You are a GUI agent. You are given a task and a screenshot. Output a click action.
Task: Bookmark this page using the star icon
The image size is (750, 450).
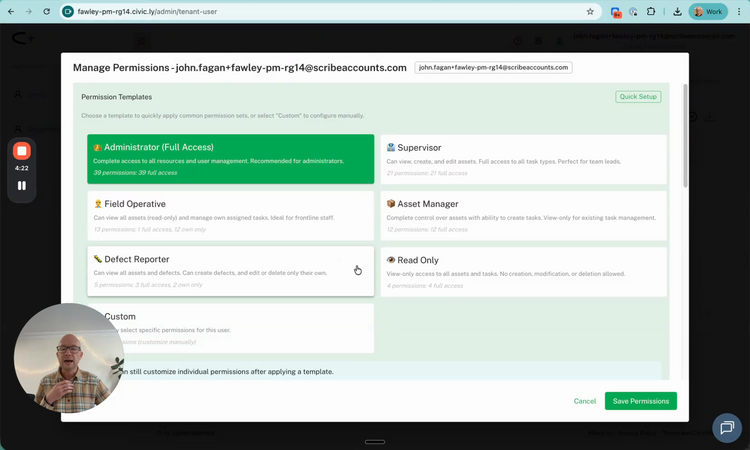(x=590, y=11)
